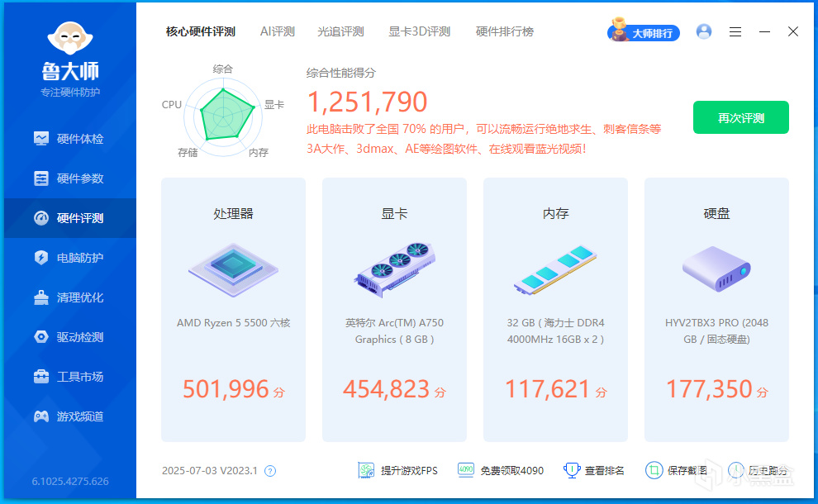
Task: Click the 历史跑分 clock icon
Action: tap(735, 471)
